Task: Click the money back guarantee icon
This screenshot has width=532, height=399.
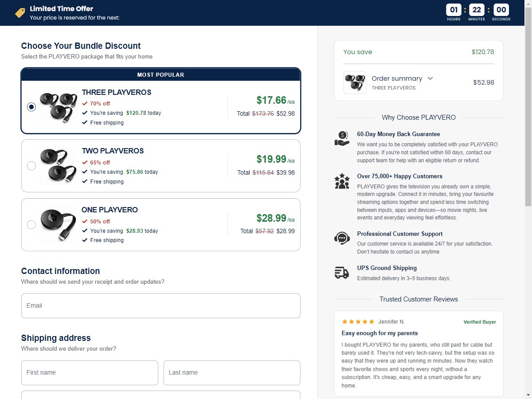Action: point(342,138)
